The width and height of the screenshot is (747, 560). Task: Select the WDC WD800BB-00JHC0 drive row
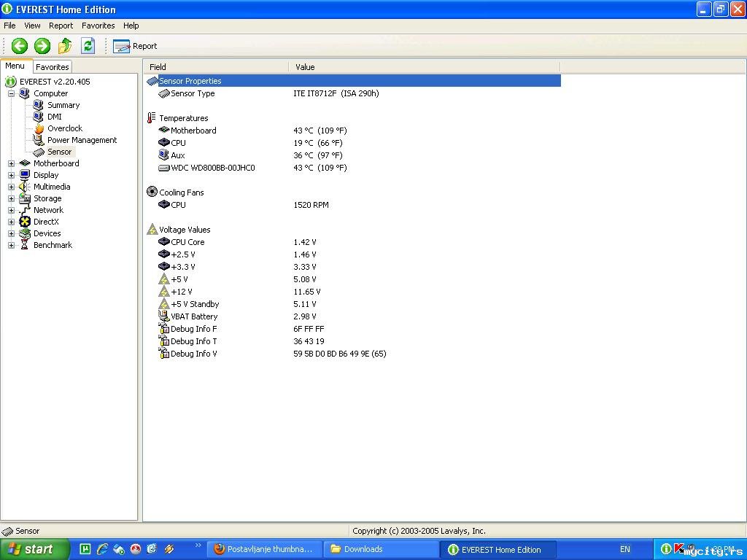[x=354, y=168]
